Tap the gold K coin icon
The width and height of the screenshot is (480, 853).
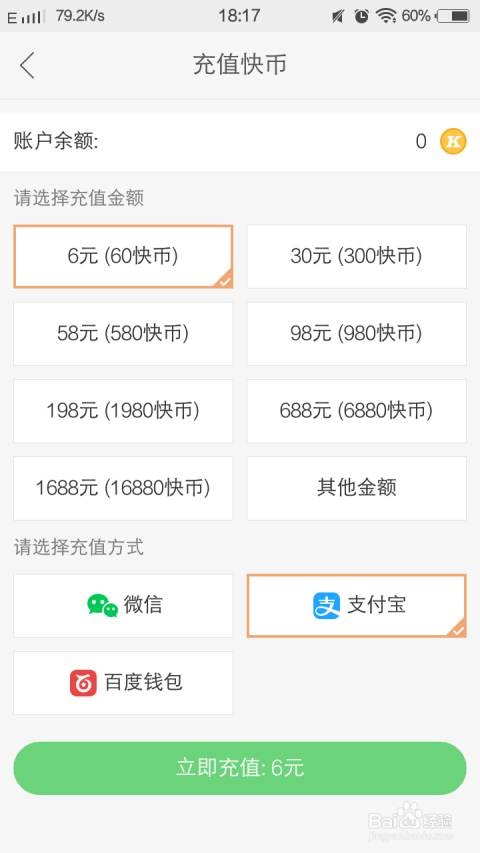tap(453, 142)
